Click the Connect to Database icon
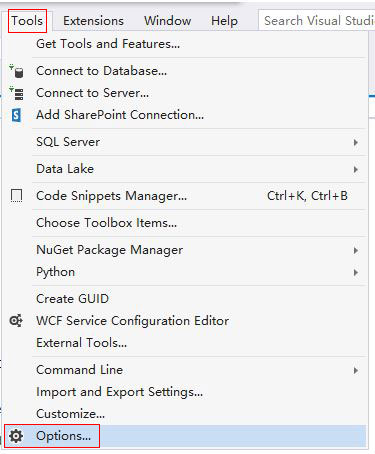375x454 pixels. tap(16, 71)
